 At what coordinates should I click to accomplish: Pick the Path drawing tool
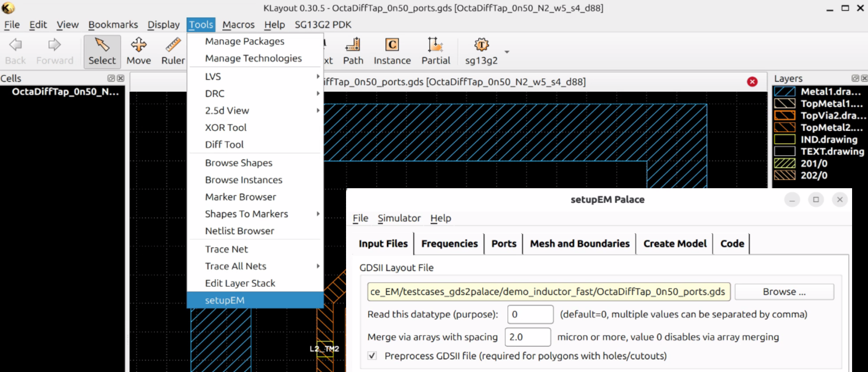pos(353,52)
